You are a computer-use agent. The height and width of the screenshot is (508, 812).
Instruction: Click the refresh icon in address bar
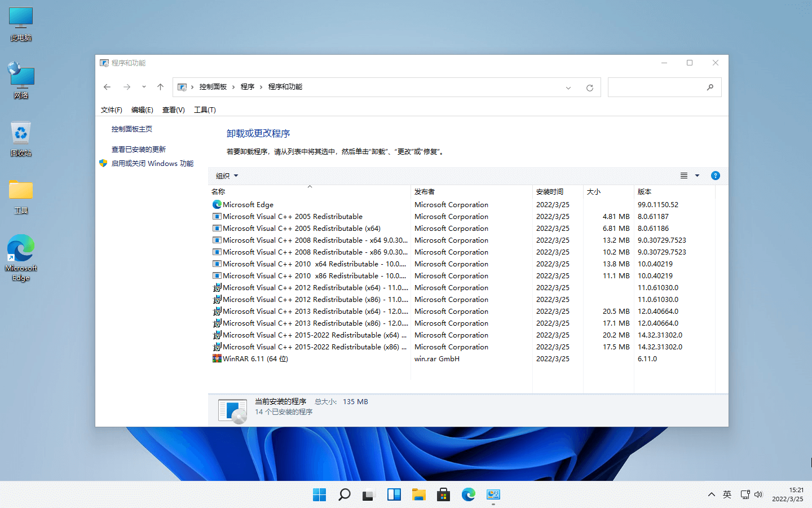[x=589, y=87]
